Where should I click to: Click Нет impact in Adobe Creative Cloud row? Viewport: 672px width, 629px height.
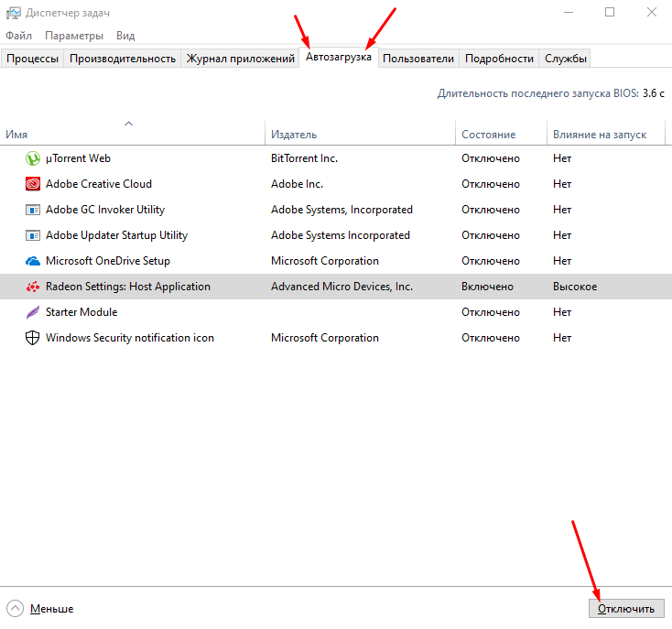562,184
